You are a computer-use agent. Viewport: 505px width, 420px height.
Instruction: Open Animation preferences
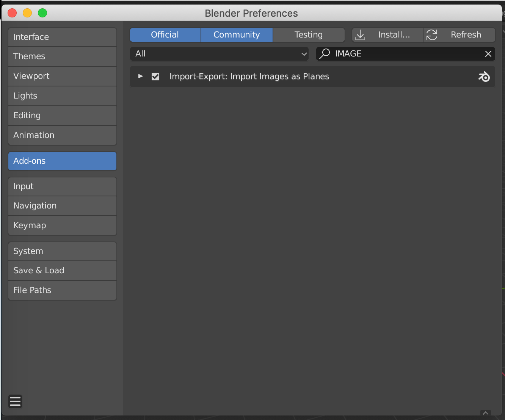62,135
